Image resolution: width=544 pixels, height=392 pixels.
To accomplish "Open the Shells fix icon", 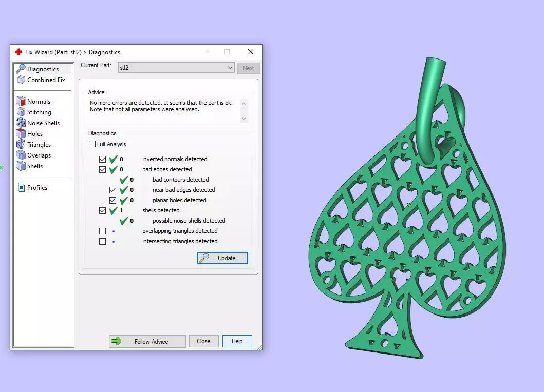I will pos(21,166).
